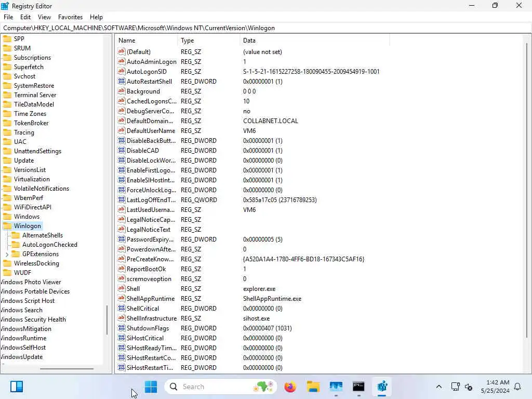Click the Shell value string icon
This screenshot has height=399, width=532.
click(x=122, y=288)
